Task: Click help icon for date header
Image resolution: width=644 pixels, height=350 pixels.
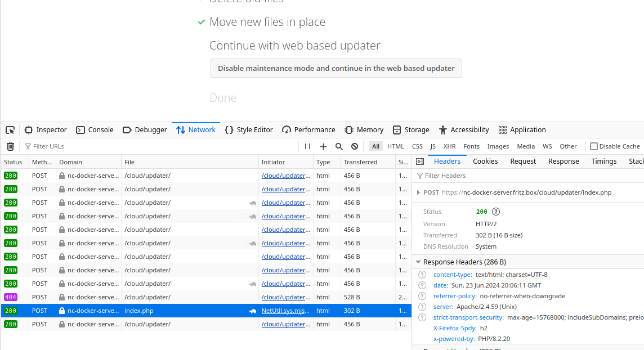Action: (x=422, y=286)
